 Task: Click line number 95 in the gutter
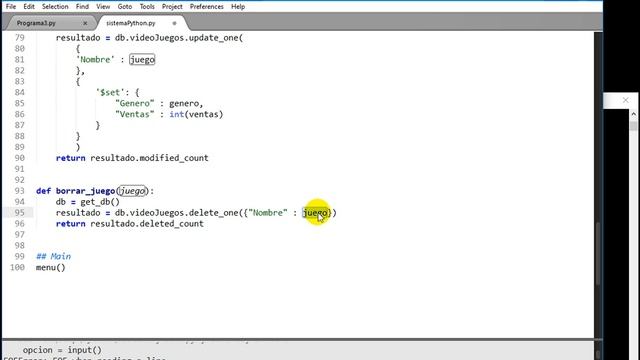tap(20, 213)
